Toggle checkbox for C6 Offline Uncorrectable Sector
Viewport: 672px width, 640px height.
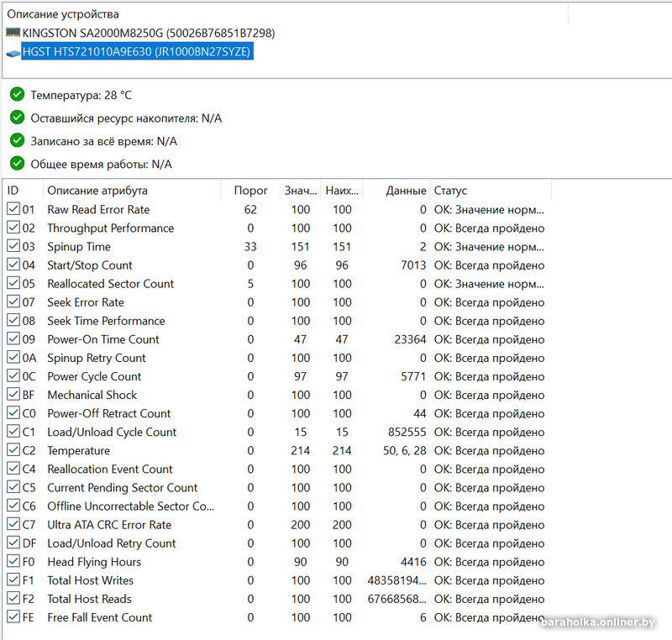pos(13,506)
